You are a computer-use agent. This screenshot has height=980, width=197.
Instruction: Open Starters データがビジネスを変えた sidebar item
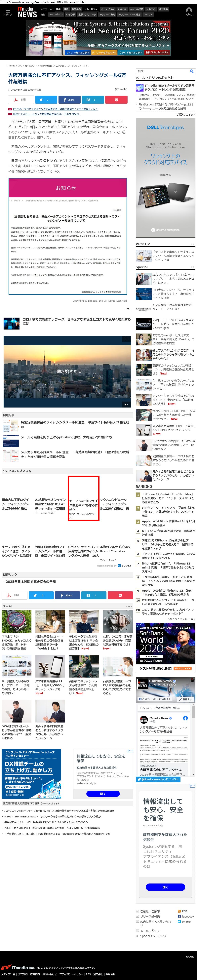(x=165, y=324)
